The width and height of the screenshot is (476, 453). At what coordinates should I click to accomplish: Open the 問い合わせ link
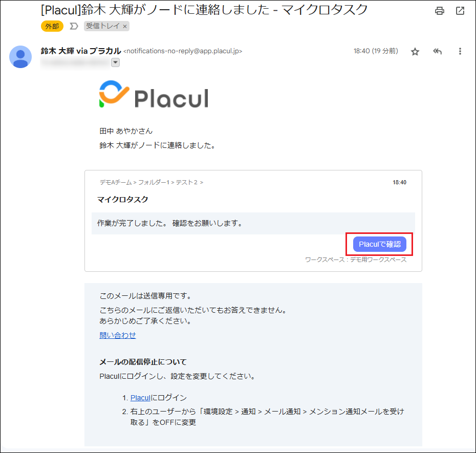[118, 335]
